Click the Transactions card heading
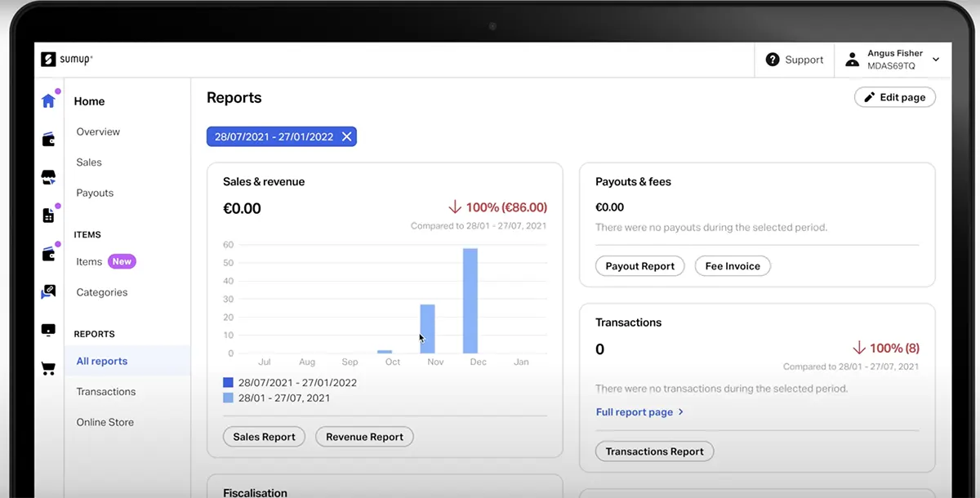The image size is (980, 498). click(629, 322)
